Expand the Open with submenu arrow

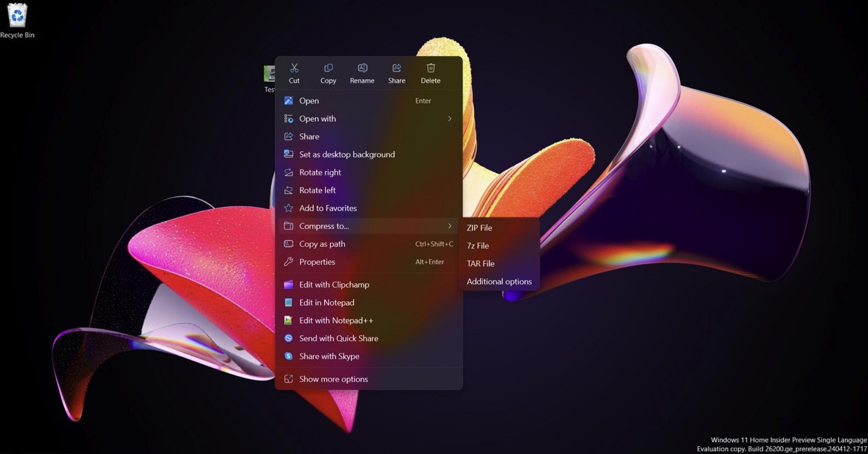[x=449, y=119]
